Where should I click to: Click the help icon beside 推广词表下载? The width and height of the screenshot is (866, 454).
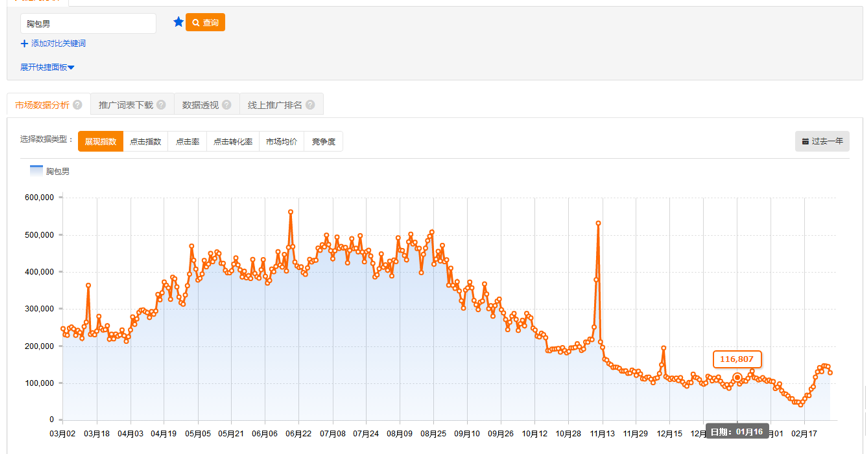(x=162, y=105)
